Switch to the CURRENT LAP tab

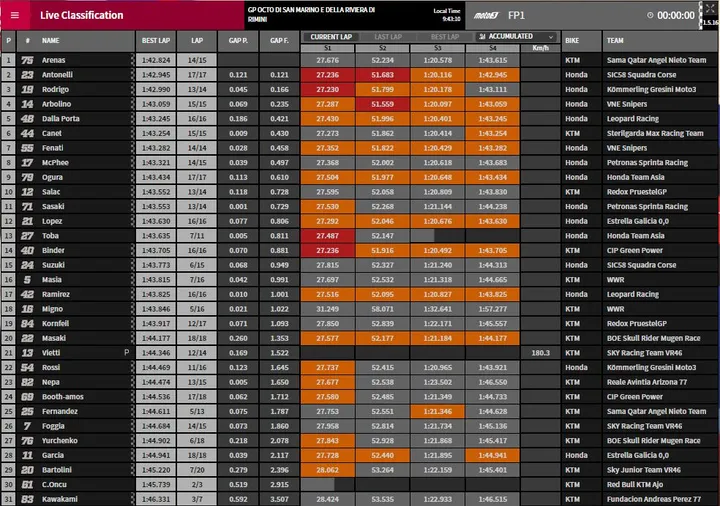coord(331,37)
